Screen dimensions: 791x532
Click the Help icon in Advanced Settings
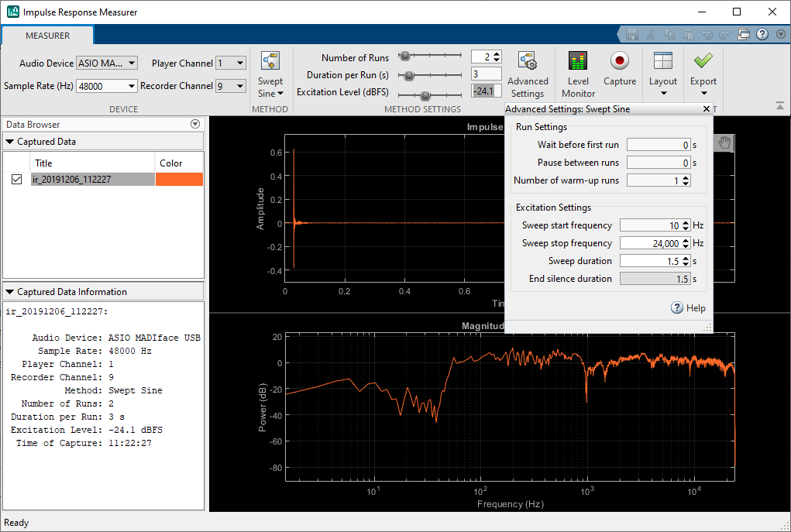pos(677,308)
